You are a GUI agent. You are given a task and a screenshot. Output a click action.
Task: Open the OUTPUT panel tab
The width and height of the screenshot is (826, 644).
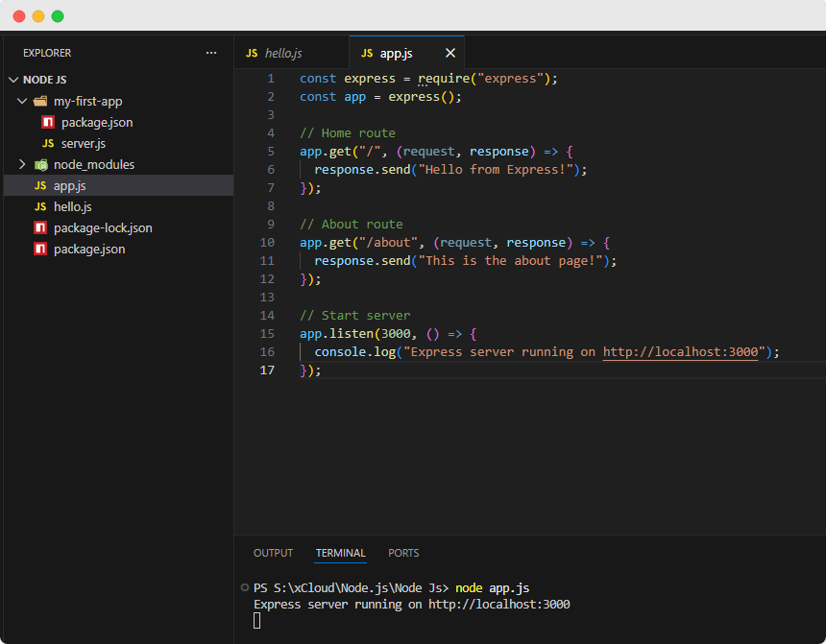click(273, 553)
